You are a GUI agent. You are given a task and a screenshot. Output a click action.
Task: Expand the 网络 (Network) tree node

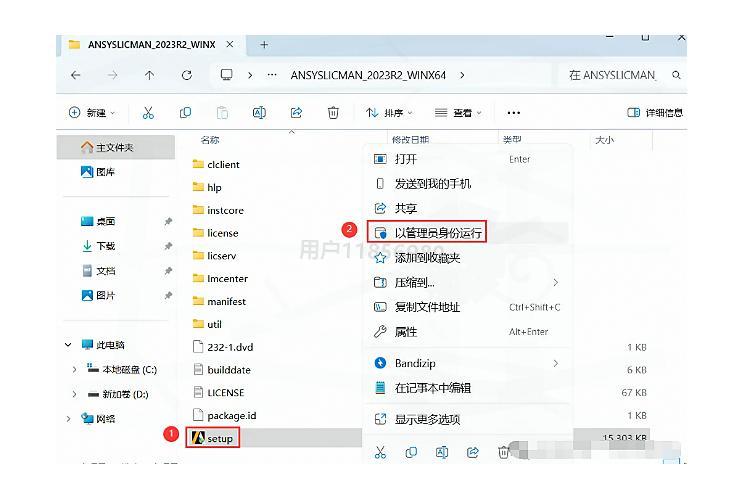[68, 419]
